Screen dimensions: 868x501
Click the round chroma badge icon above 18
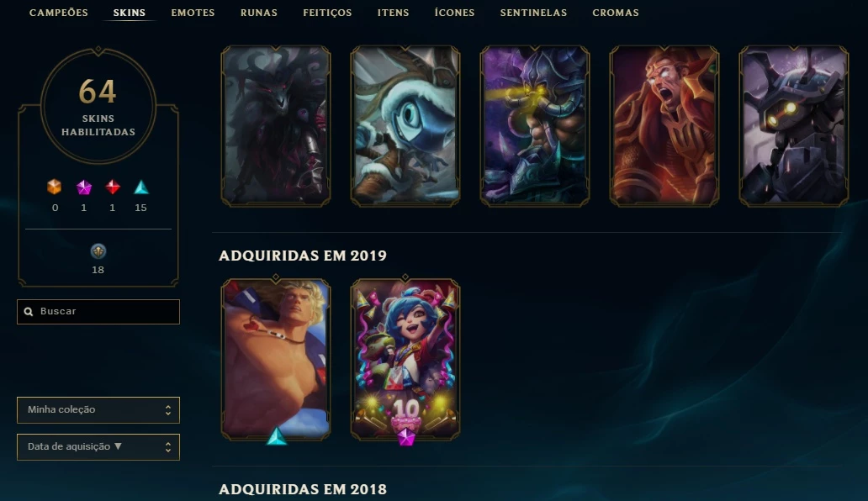pos(98,251)
